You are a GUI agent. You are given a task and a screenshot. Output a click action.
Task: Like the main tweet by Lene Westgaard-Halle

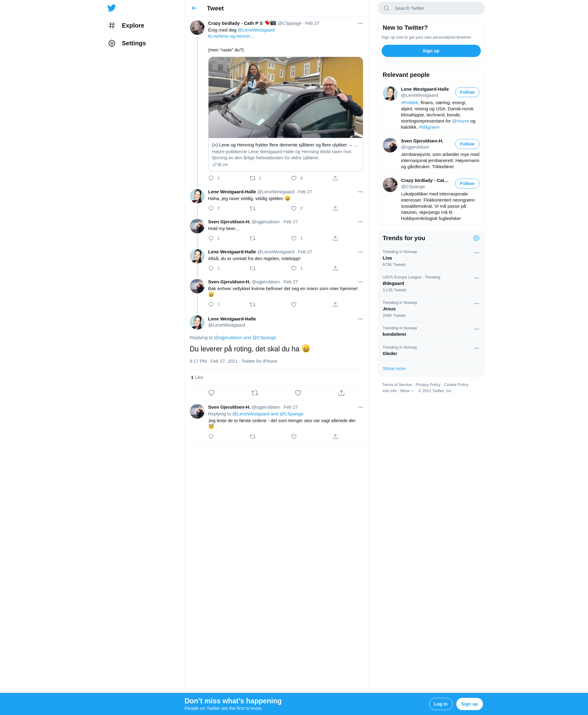[x=298, y=393]
